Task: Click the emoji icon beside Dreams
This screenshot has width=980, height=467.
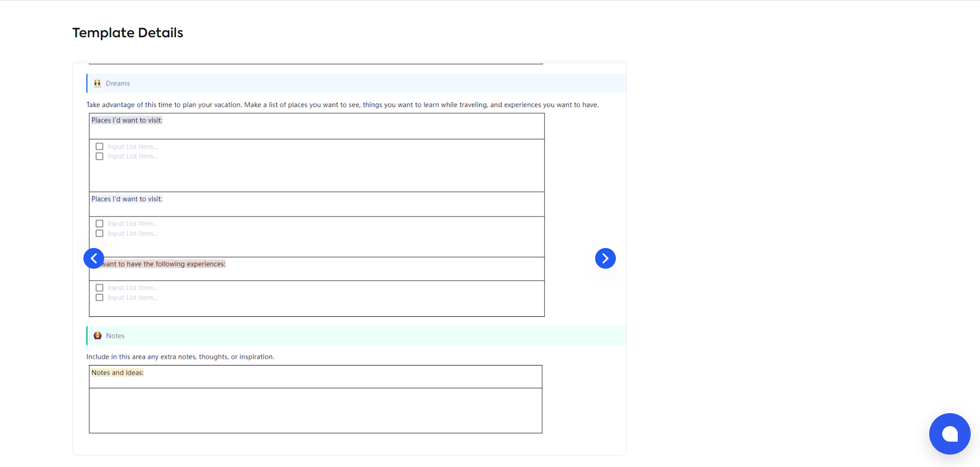Action: 97,83
